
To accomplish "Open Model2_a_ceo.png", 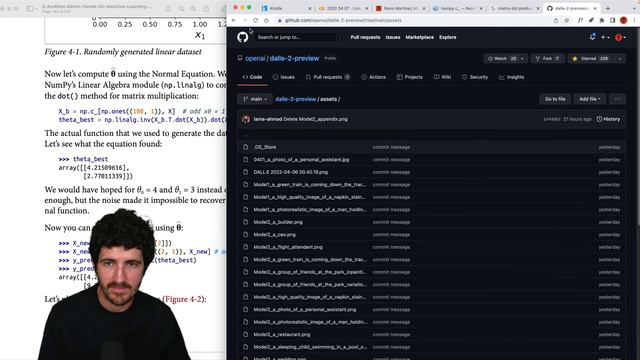I will 274,235.
